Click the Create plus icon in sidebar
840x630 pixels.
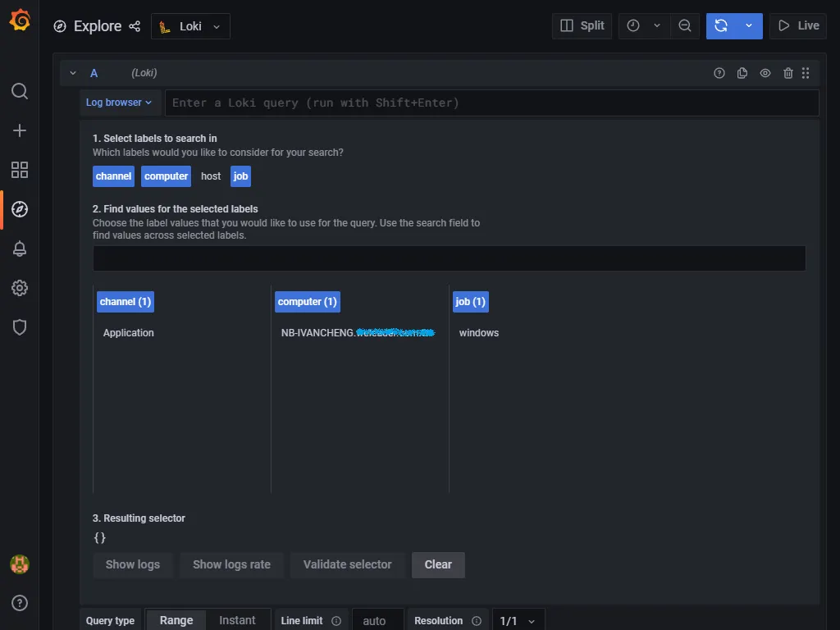click(20, 130)
